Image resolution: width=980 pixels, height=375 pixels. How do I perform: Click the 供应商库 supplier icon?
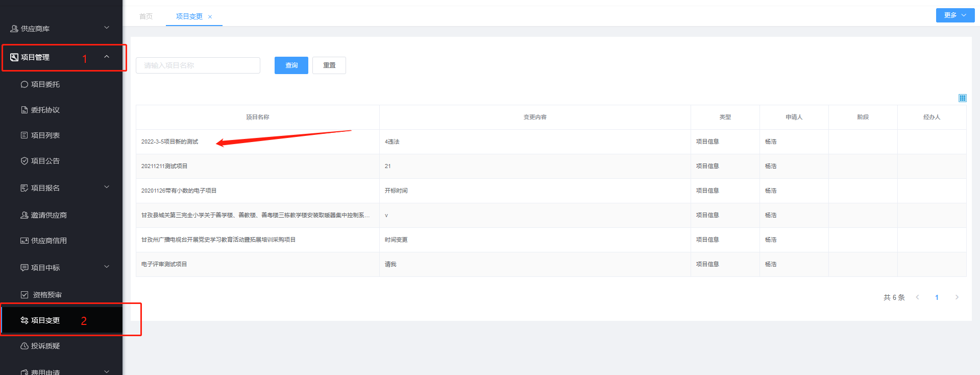tap(14, 29)
